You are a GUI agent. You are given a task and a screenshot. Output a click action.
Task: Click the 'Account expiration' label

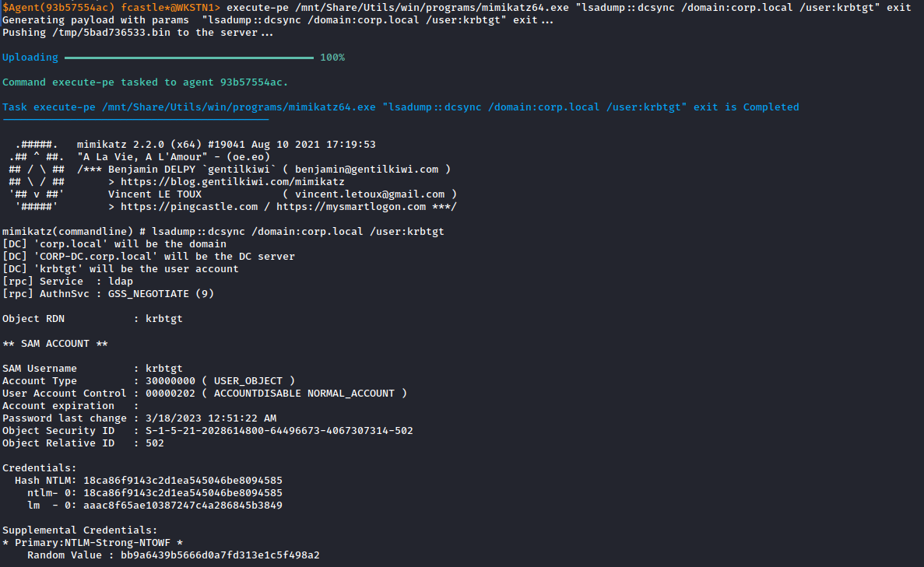[x=58, y=406]
